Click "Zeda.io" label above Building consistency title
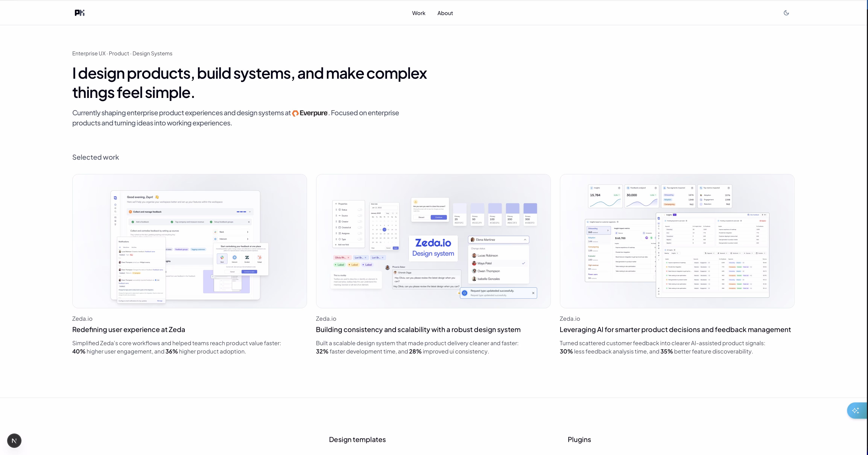Screen dimensions: 868x455 click(x=326, y=319)
